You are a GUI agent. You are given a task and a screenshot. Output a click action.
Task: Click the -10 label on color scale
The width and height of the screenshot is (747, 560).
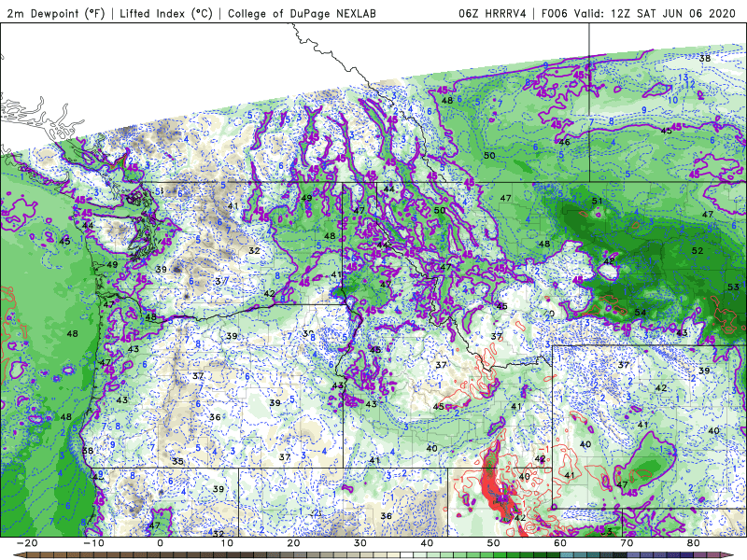pyautogui.click(x=93, y=543)
